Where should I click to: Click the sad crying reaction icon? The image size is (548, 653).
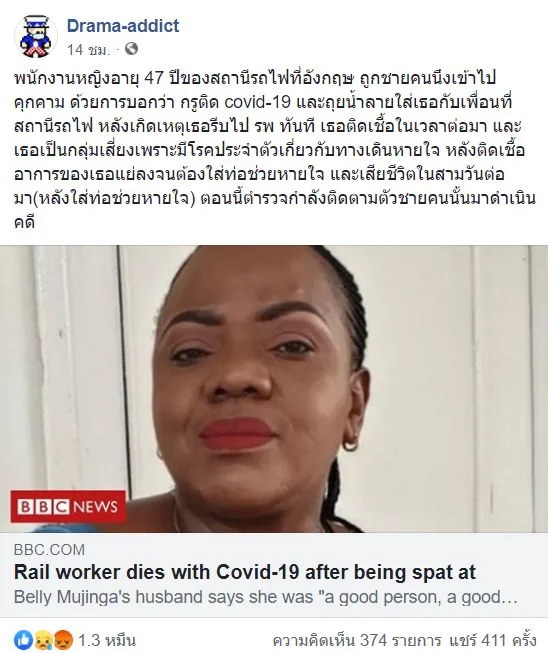(45, 640)
